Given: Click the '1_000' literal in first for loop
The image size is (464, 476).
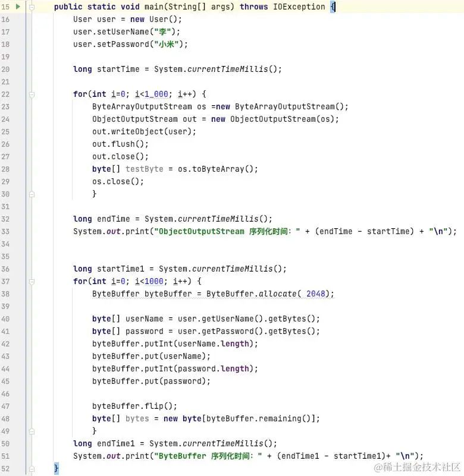Looking at the screenshot, I should pos(156,94).
